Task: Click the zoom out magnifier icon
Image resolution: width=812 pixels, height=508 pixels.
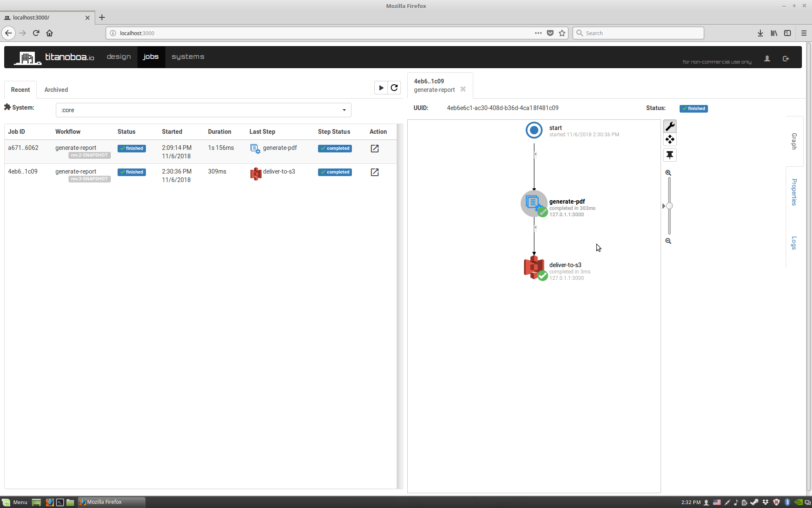Action: (x=668, y=241)
